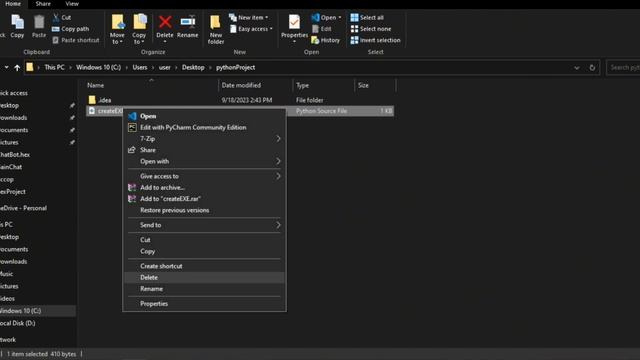Viewport: 640px width, 360px height.
Task: Open the New item dropdown
Action: (x=249, y=18)
